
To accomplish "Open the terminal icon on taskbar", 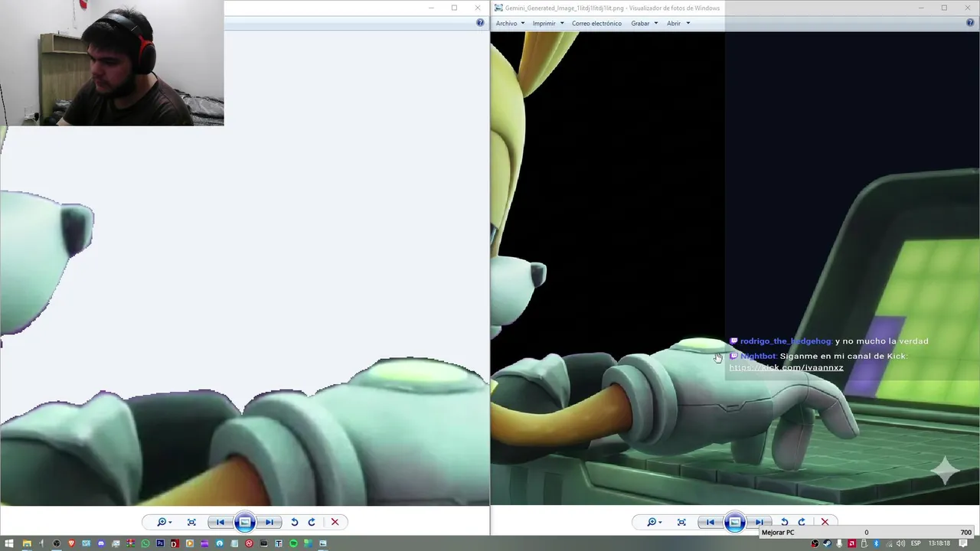I will tap(264, 543).
